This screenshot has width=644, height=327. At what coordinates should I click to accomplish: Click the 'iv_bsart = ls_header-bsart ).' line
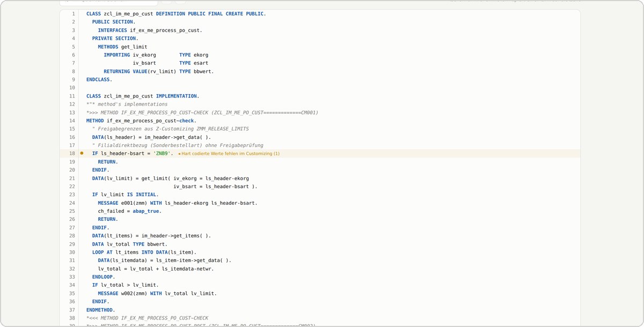click(x=216, y=187)
